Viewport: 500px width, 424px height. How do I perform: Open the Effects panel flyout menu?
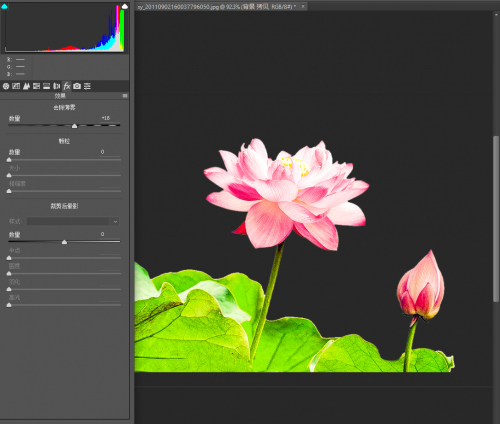click(x=125, y=96)
